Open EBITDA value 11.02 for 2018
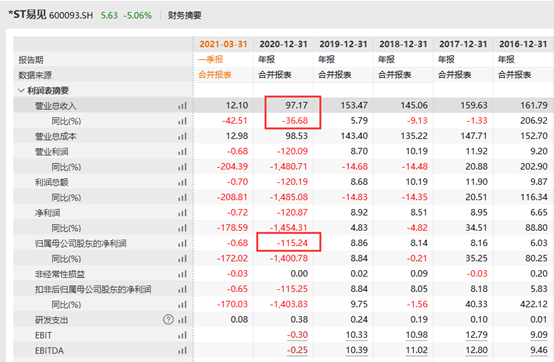This screenshot has width=554, height=362. tap(417, 350)
